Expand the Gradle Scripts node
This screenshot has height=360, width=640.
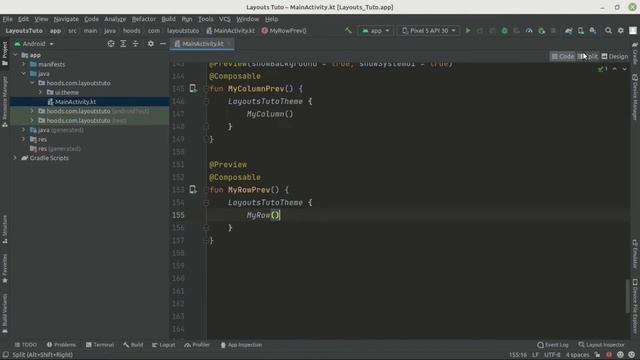(x=16, y=158)
